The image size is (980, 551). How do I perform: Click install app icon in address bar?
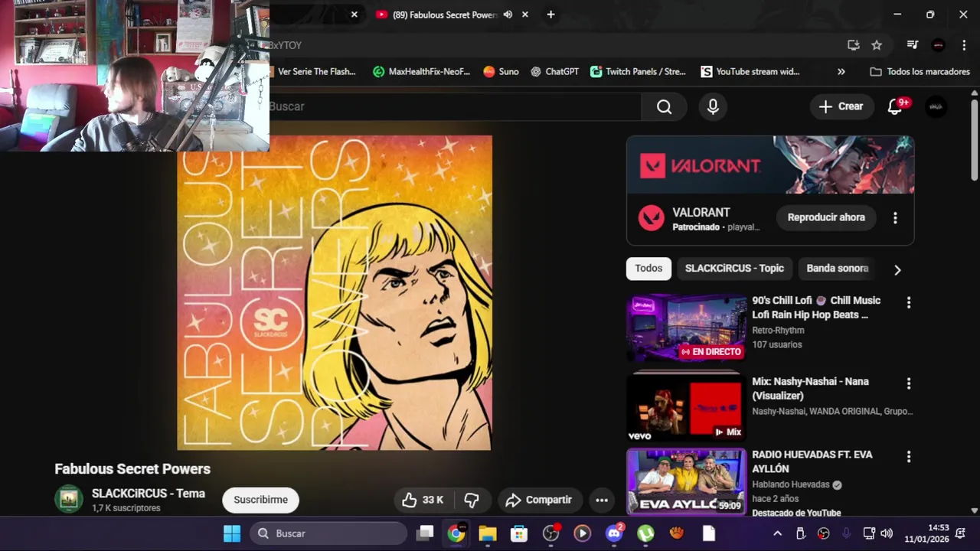854,45
